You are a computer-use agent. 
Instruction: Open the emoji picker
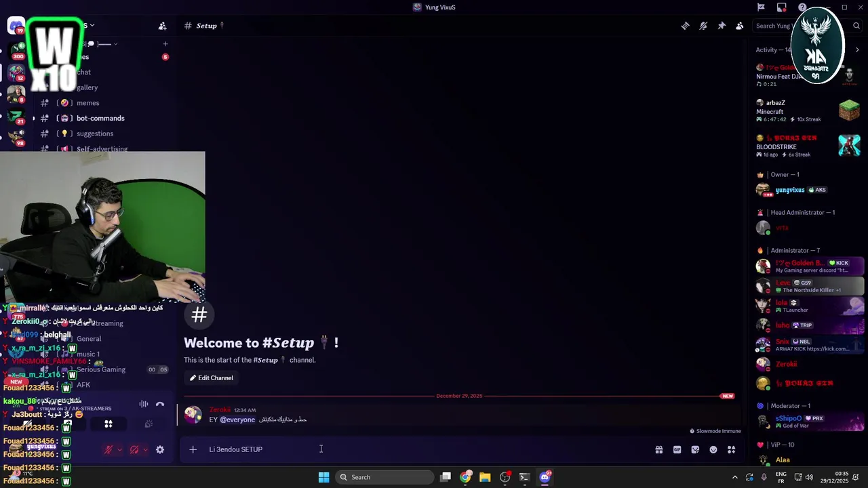click(713, 449)
